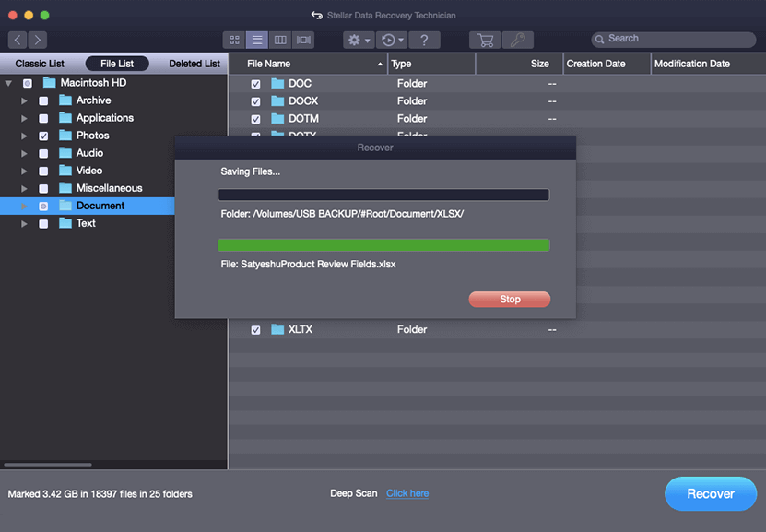Image resolution: width=766 pixels, height=532 pixels.
Task: Expand the Video folder node
Action: [x=24, y=171]
